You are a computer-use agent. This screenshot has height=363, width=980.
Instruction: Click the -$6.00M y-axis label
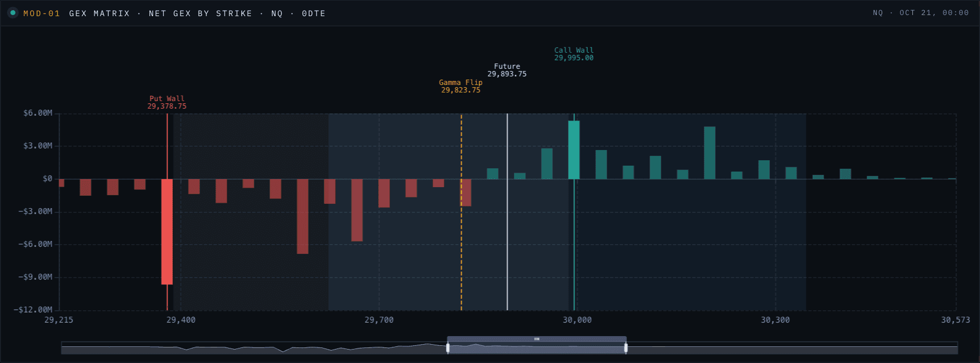coord(35,244)
